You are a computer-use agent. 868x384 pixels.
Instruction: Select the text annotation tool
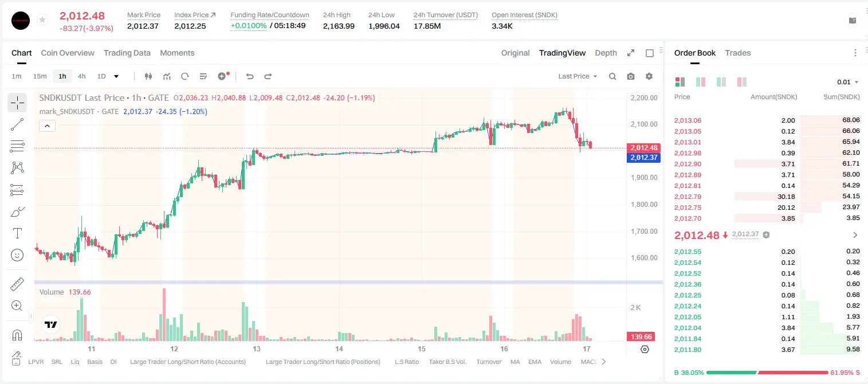point(17,233)
